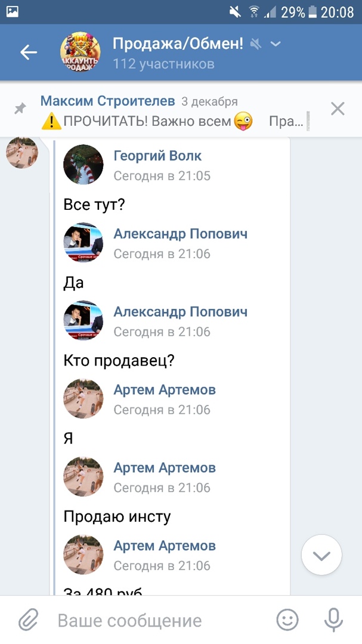Image resolution: width=362 pixels, height=644 pixels.
Task: Open pinned message from Максим Строителев
Action: click(173, 111)
